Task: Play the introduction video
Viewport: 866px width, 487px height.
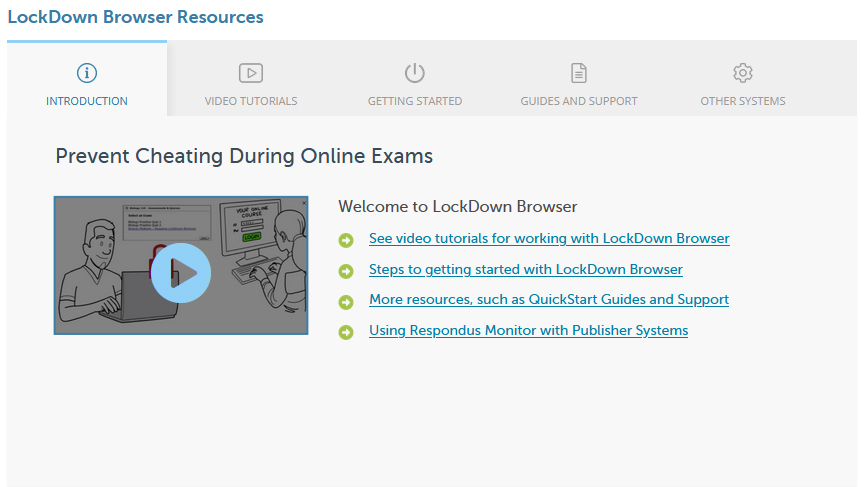Action: point(181,273)
